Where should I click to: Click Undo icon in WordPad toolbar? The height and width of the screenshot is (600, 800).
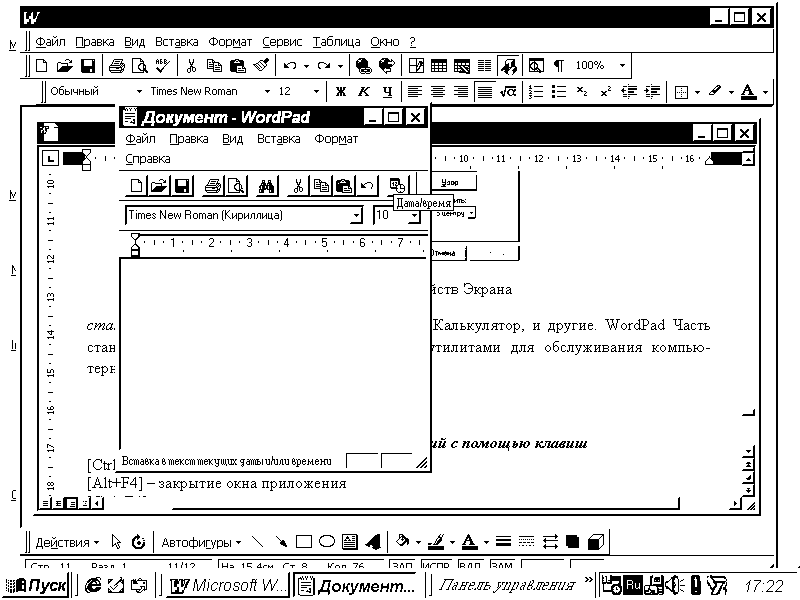pyautogui.click(x=366, y=185)
